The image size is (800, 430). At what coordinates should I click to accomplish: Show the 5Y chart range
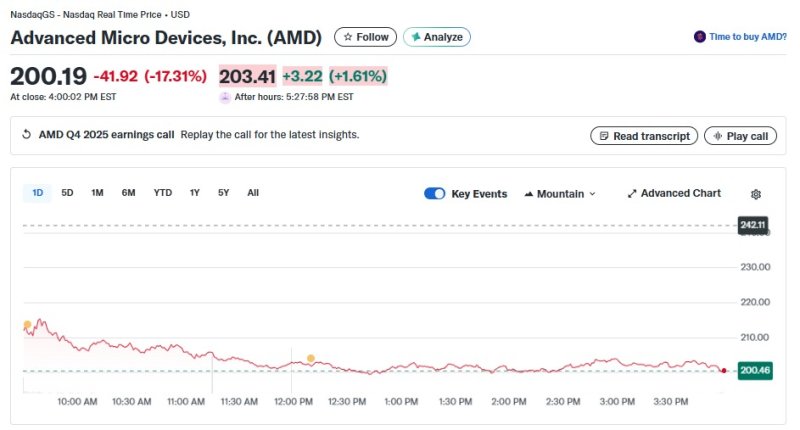point(223,193)
